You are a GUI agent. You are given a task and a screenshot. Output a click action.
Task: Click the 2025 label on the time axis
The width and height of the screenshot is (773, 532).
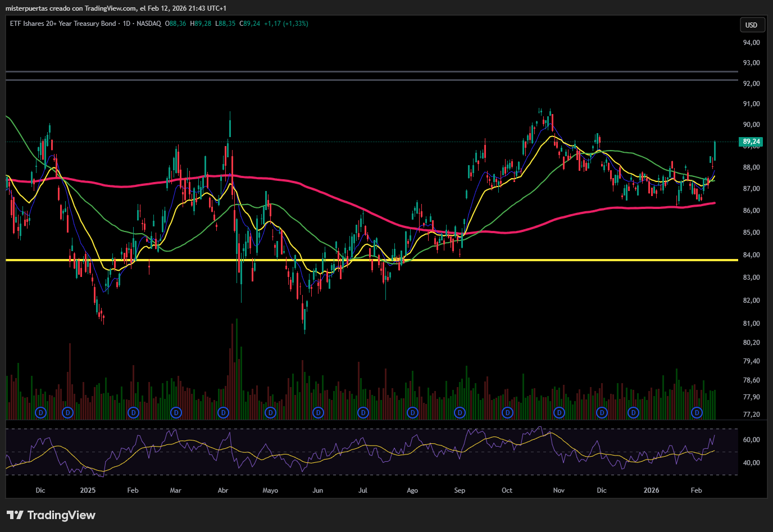(x=88, y=490)
